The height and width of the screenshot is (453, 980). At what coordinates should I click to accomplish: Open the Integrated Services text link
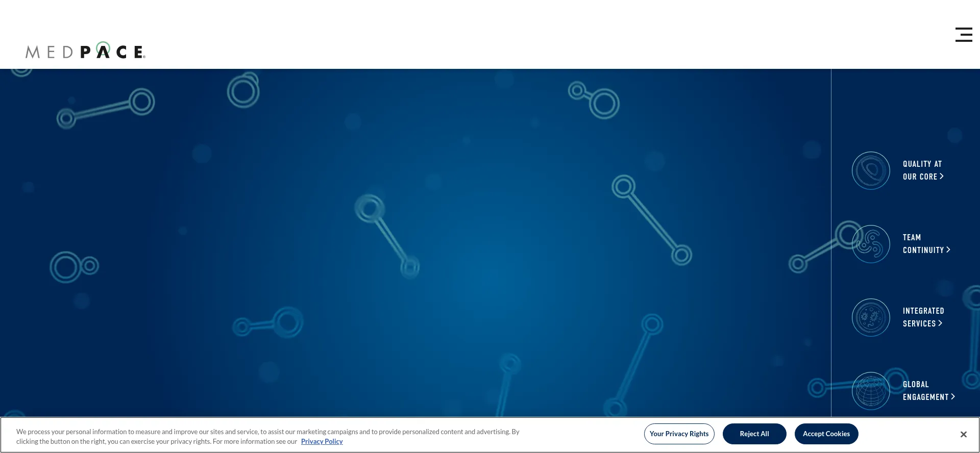tap(923, 317)
